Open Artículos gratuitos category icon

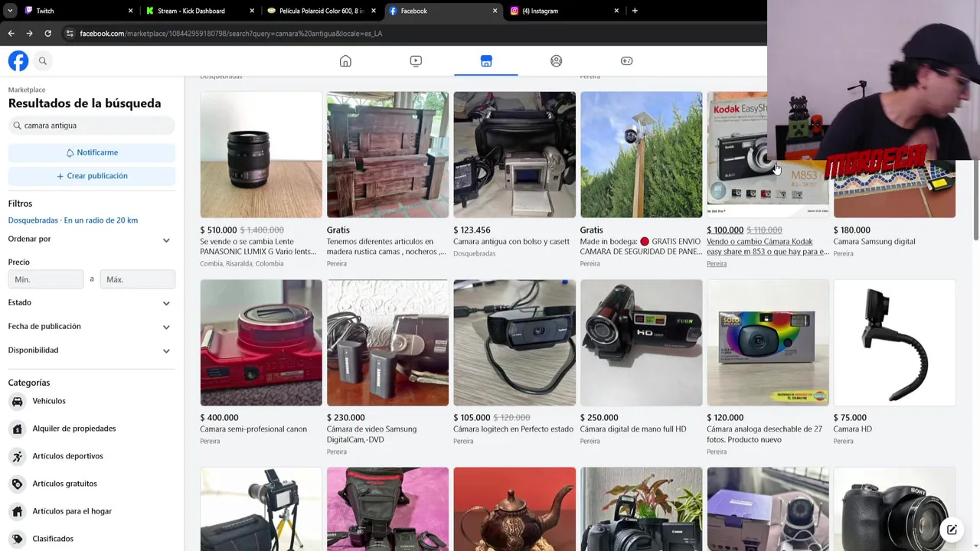[x=17, y=484]
